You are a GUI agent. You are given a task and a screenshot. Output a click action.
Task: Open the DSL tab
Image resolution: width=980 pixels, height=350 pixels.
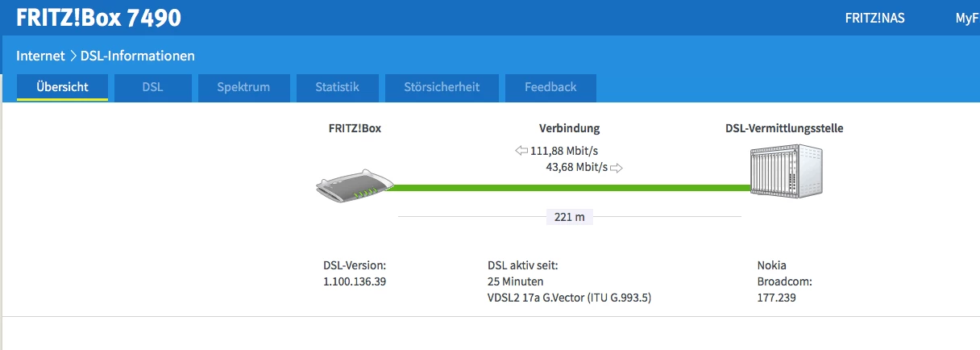152,87
